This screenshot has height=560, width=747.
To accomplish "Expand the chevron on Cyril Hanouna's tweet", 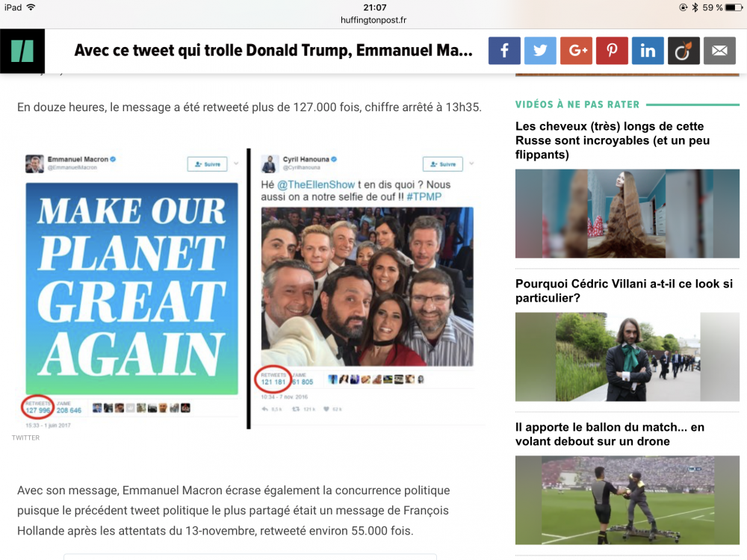I will [x=471, y=164].
